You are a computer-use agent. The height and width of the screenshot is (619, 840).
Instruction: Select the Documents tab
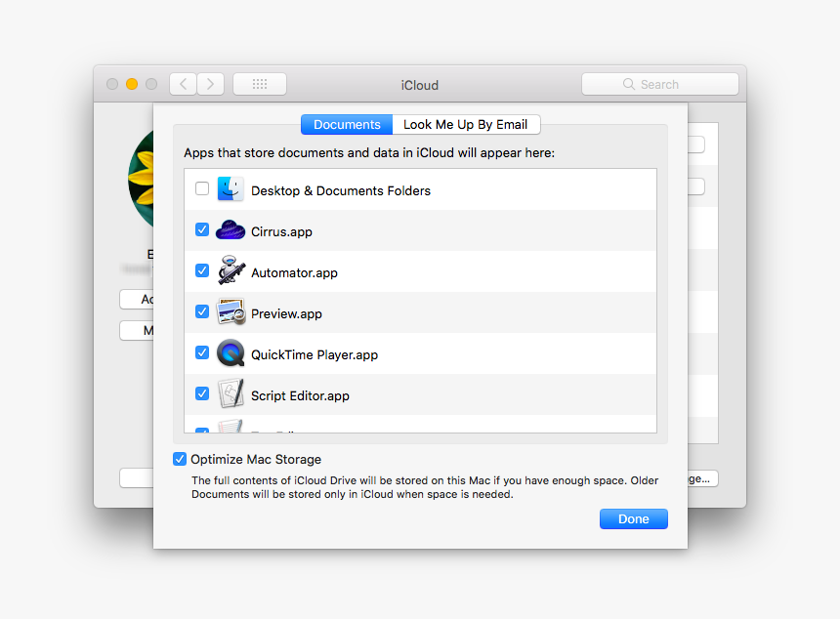[x=346, y=124]
